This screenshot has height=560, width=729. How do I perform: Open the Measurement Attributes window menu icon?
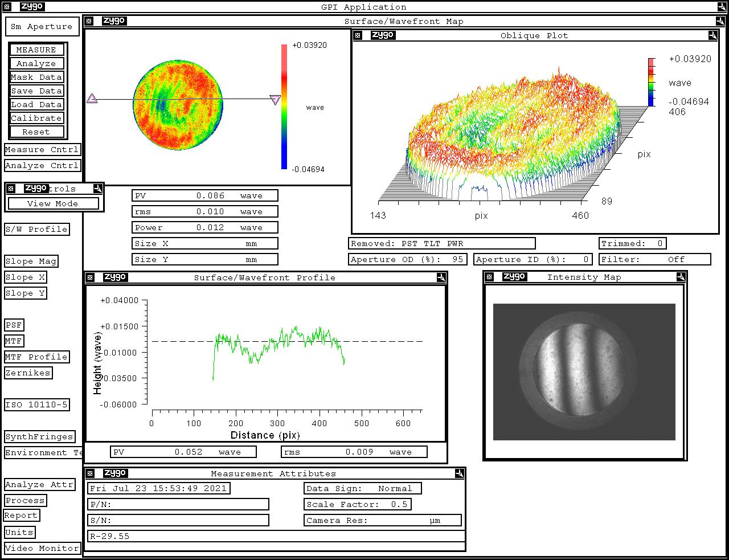point(90,473)
